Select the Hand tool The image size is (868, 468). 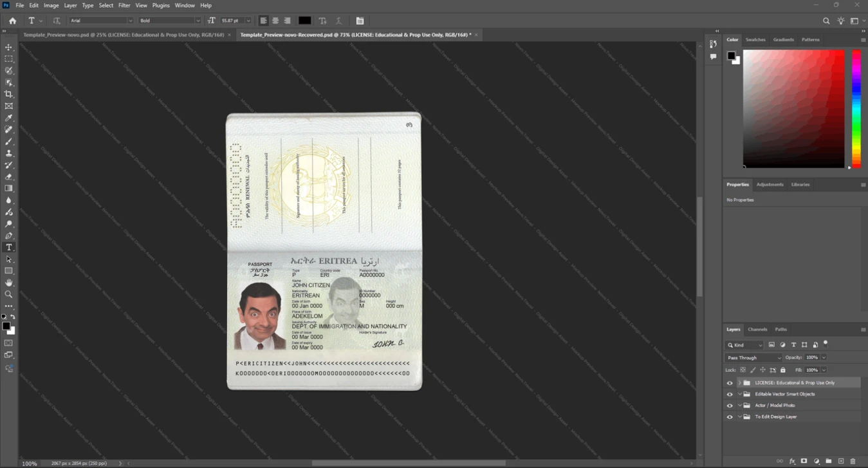(x=9, y=283)
